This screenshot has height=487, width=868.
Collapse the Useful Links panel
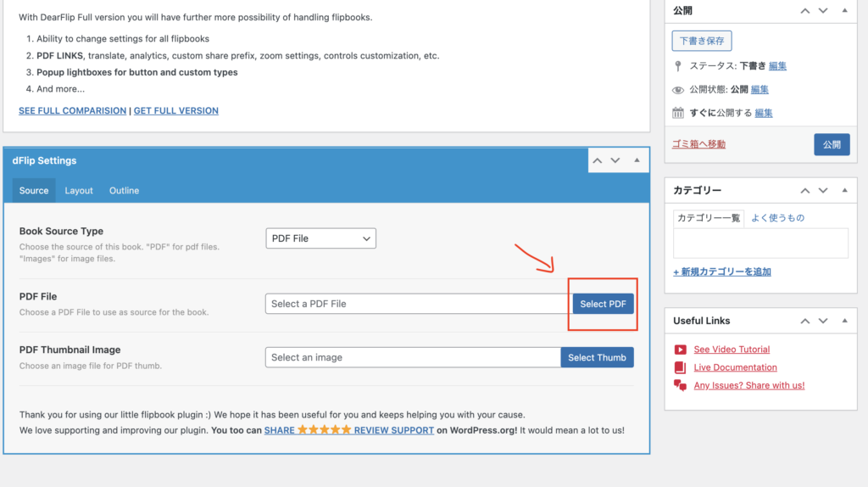[844, 321]
